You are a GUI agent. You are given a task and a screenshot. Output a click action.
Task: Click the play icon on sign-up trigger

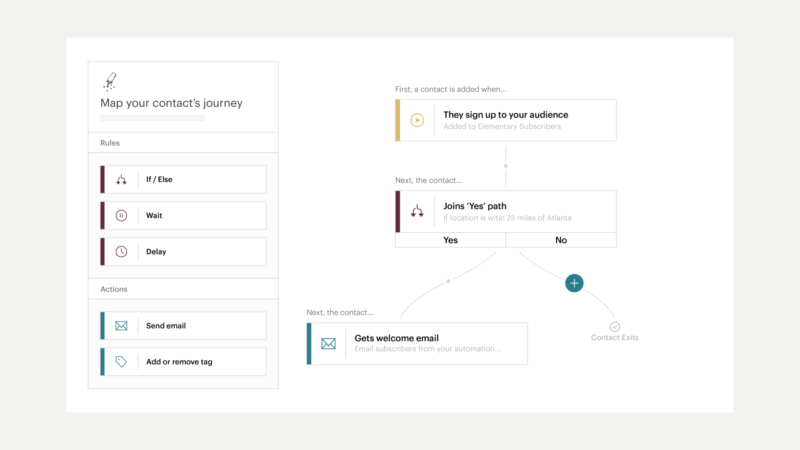(417, 120)
